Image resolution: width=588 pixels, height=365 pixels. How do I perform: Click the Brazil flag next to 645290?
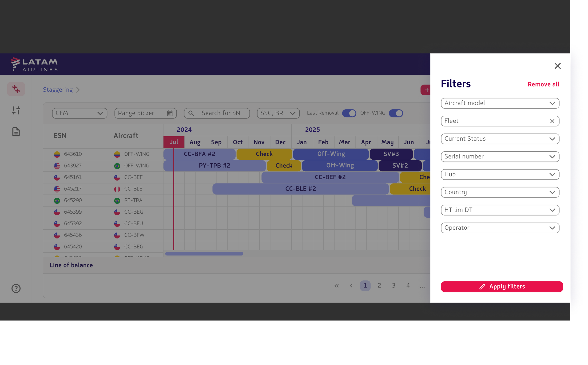click(x=57, y=201)
